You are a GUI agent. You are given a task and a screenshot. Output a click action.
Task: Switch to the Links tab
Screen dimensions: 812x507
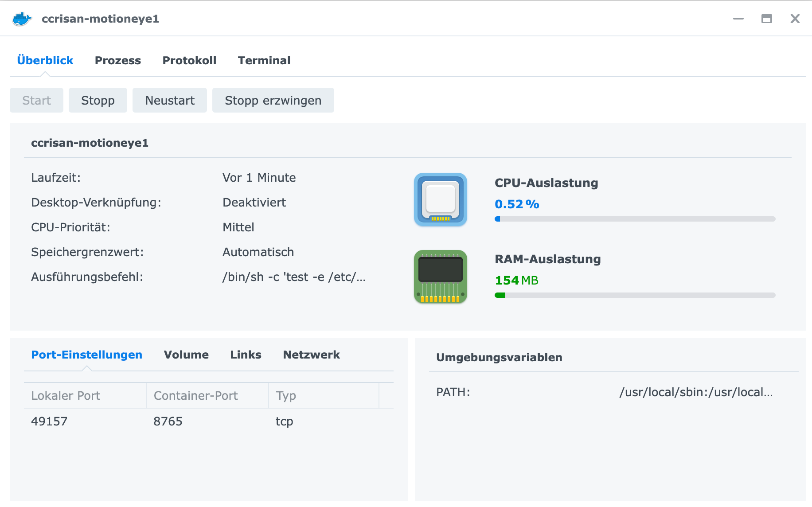246,355
